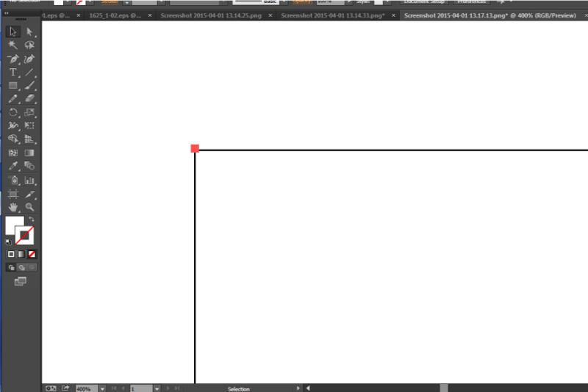Image resolution: width=588 pixels, height=392 pixels.
Task: Select the Symbol Sprayer tool
Action: (x=13, y=180)
